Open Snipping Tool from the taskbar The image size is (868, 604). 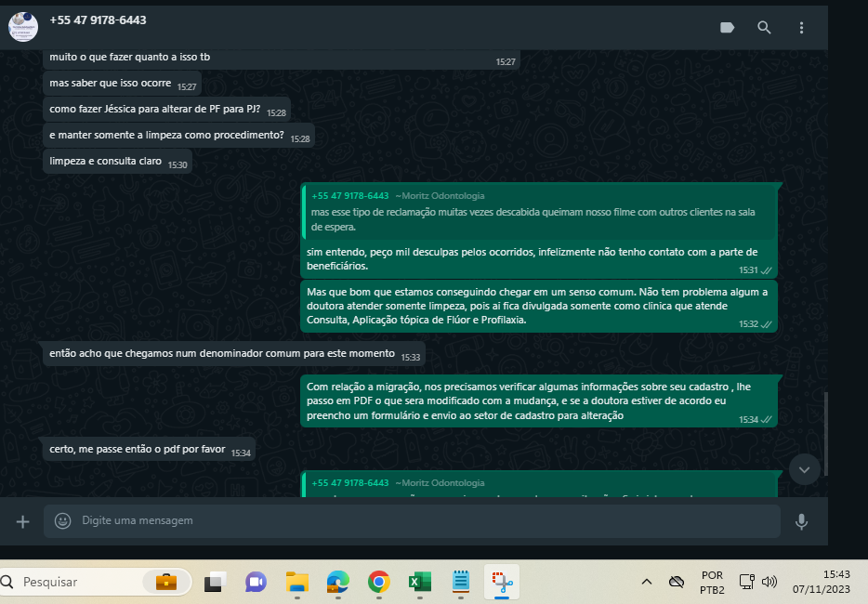click(500, 582)
